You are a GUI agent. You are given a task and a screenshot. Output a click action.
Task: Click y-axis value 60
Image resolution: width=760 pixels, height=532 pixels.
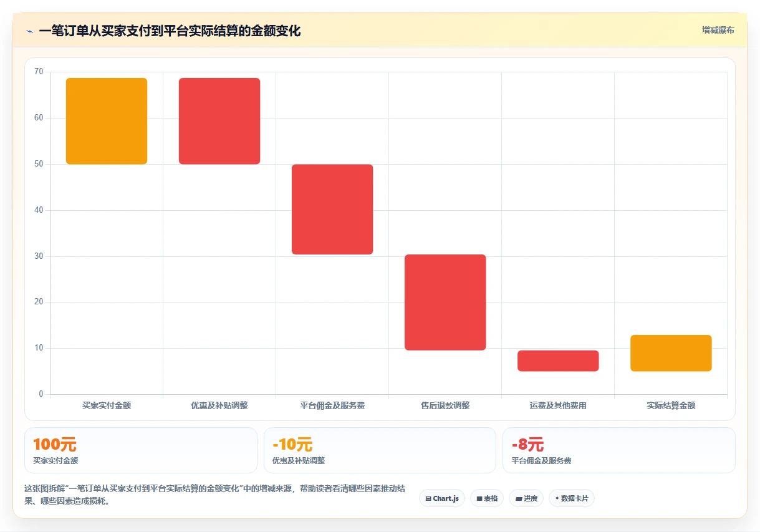39,118
